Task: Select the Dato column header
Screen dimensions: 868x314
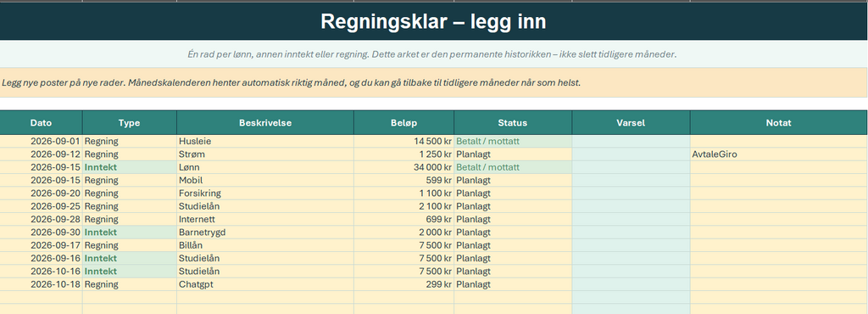Action: click(x=41, y=123)
